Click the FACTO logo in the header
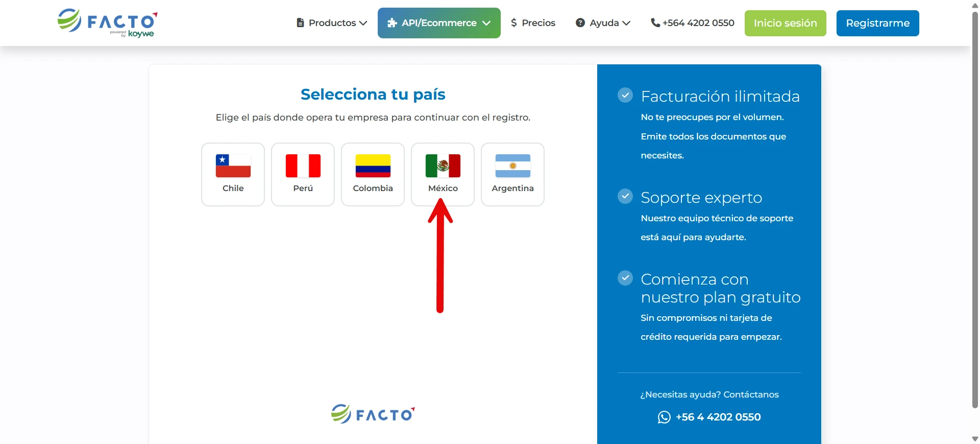The height and width of the screenshot is (444, 980). click(x=107, y=23)
